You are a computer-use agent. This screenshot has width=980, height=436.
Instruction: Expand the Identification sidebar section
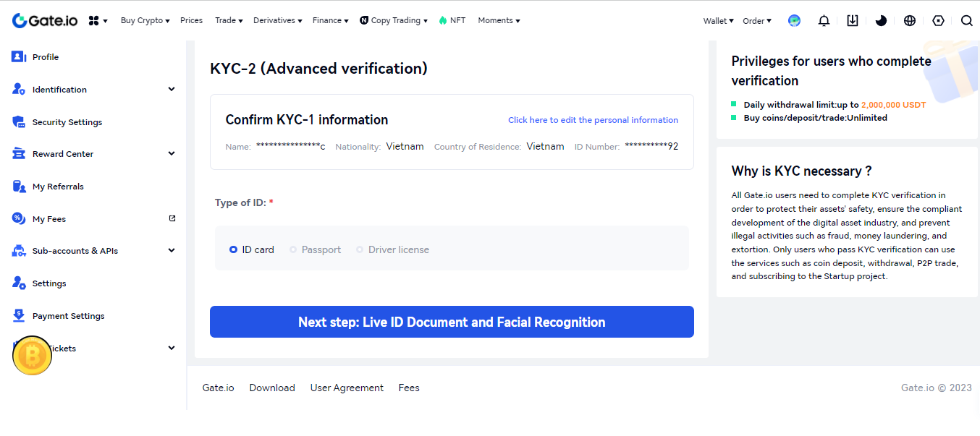(172, 89)
